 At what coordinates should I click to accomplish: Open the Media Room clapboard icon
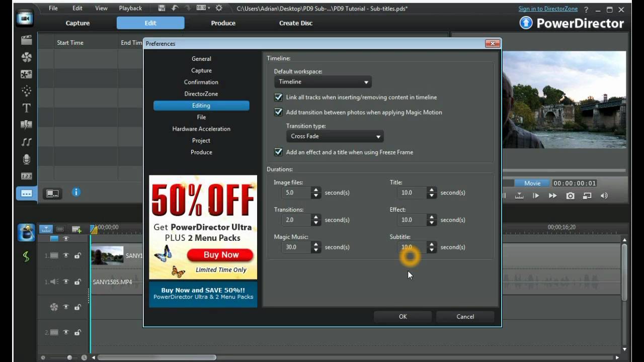(x=26, y=40)
